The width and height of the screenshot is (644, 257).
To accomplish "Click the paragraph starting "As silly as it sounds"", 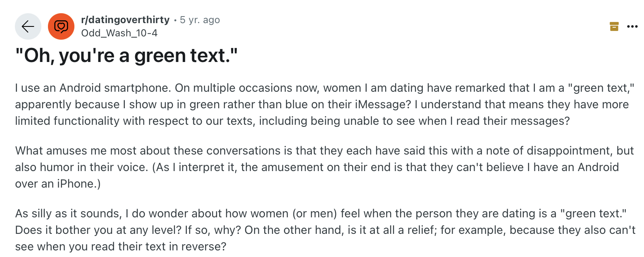I will click(322, 230).
